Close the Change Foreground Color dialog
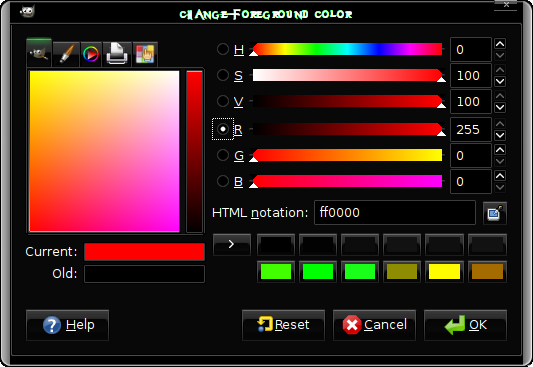This screenshot has height=367, width=533. pyautogui.click(x=506, y=5)
